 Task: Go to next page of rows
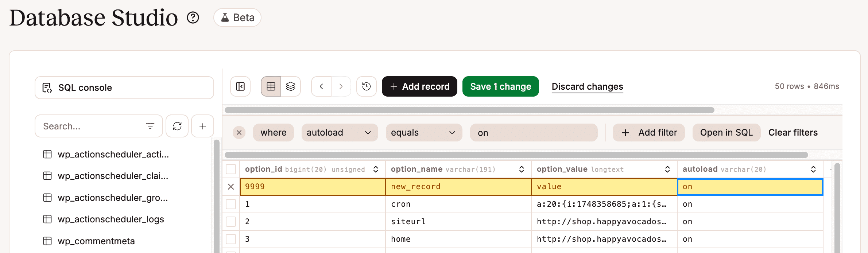[x=341, y=86]
